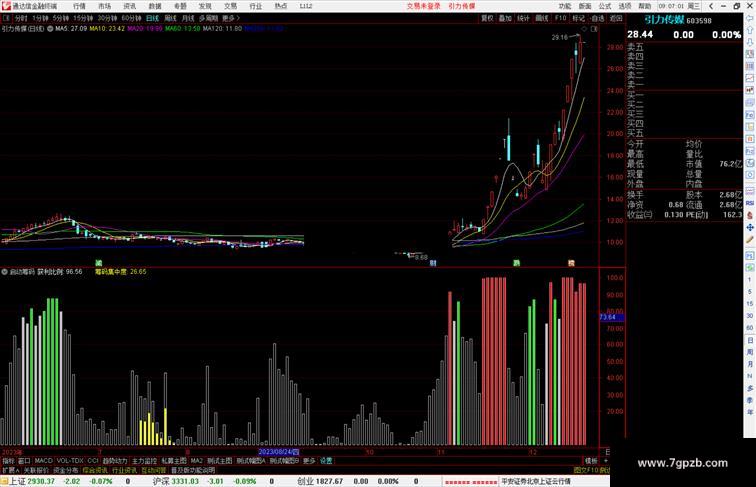
Task: Click the 返回 button
Action: point(616,18)
